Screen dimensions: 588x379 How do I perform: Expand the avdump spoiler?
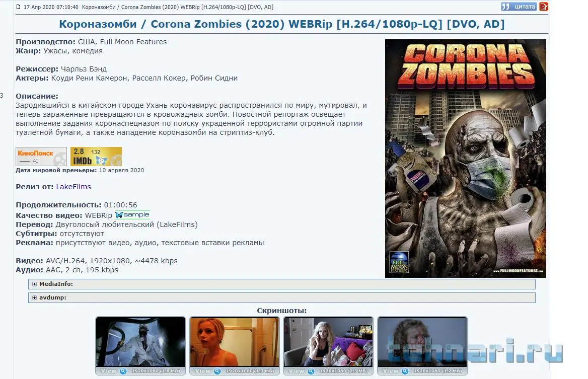point(281,297)
